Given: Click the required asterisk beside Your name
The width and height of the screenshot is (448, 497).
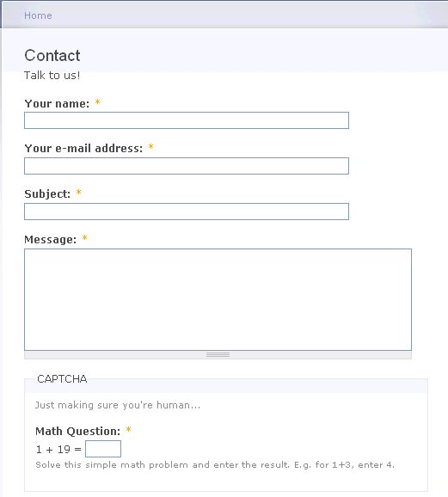Looking at the screenshot, I should coord(98,102).
